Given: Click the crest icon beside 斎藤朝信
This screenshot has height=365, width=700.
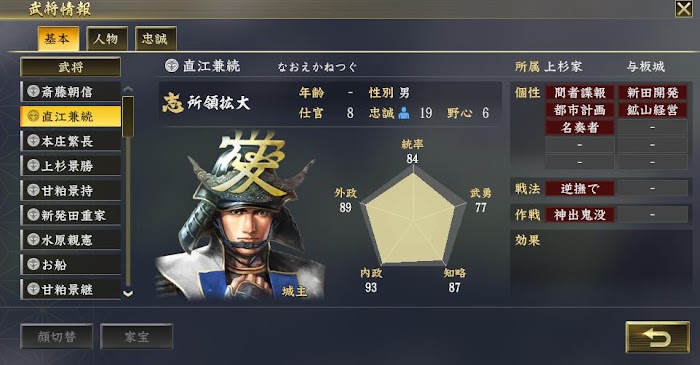Looking at the screenshot, I should tap(33, 91).
